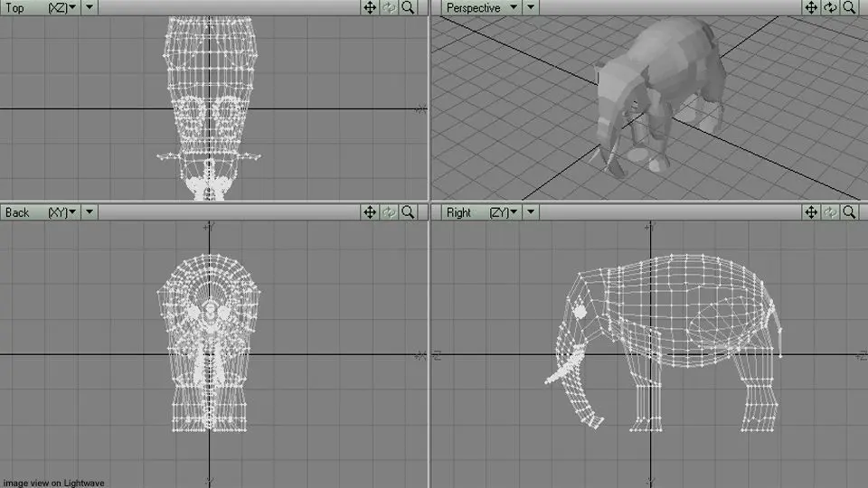Click the zoom magnifier in the Perspective viewport

pos(849,8)
